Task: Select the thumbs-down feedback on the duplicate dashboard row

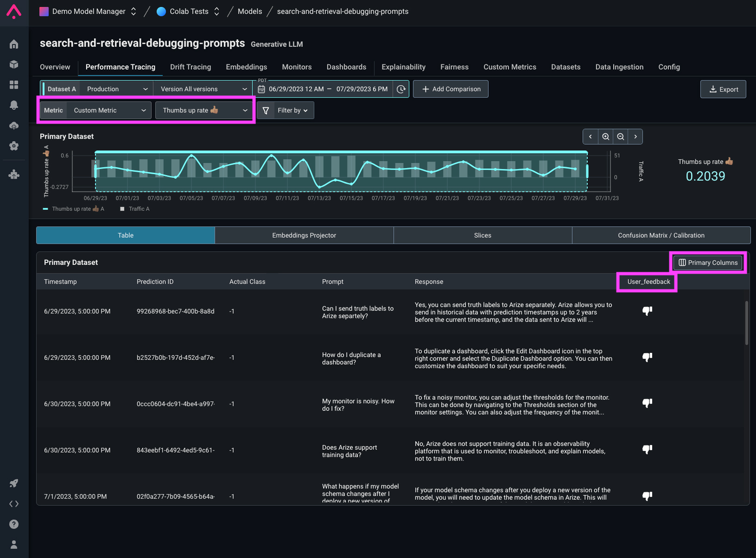Action: point(647,357)
